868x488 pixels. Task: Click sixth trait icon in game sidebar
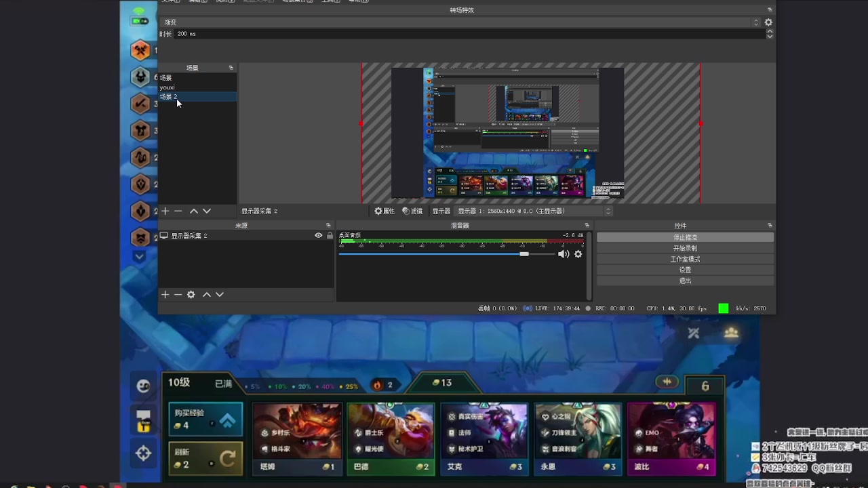tap(140, 184)
